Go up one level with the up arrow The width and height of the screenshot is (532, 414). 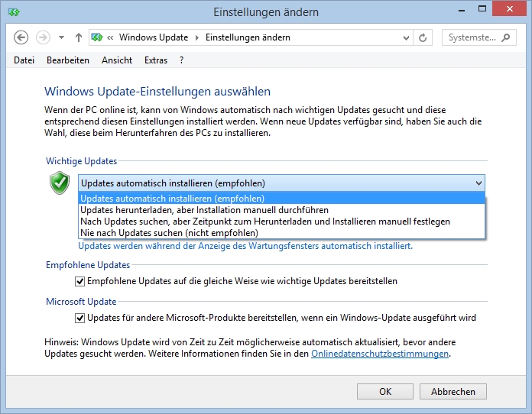[x=79, y=37]
